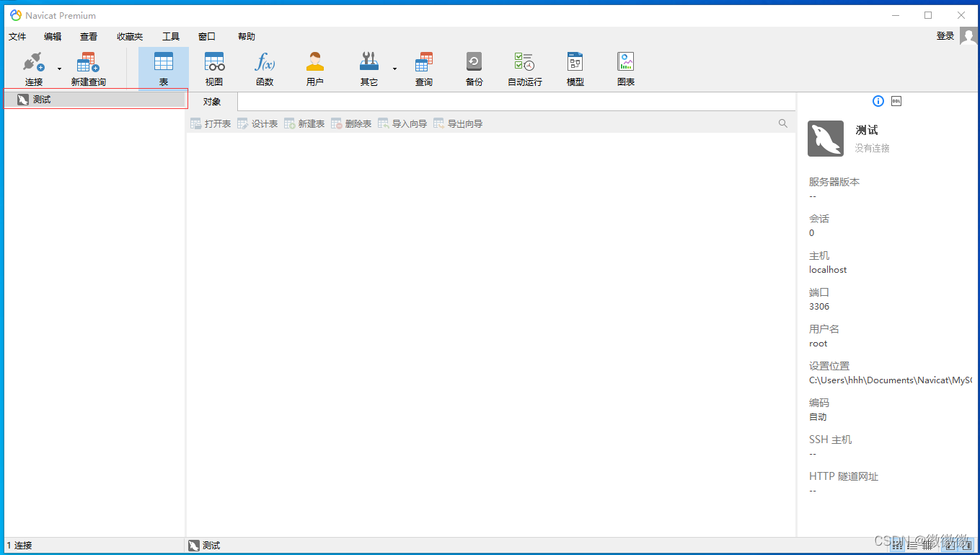Click the SSH 主机 label
Image resolution: width=980 pixels, height=555 pixels.
(x=831, y=440)
